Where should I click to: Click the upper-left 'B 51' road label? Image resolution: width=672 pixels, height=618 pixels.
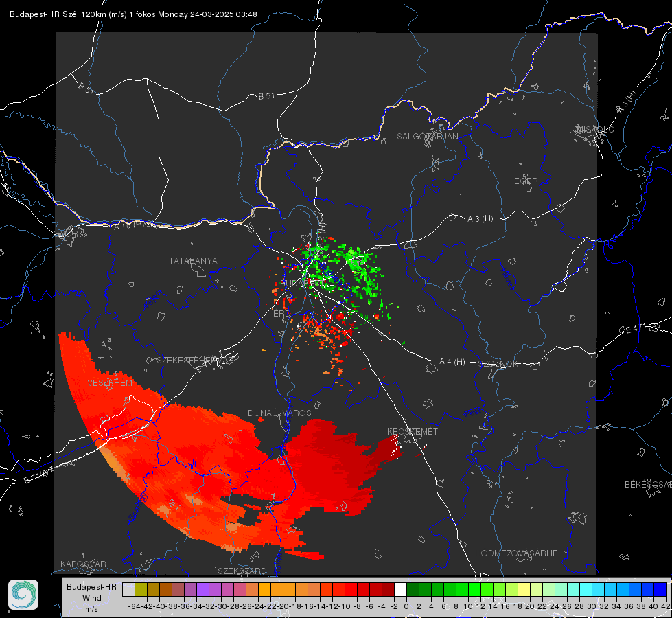(86, 87)
